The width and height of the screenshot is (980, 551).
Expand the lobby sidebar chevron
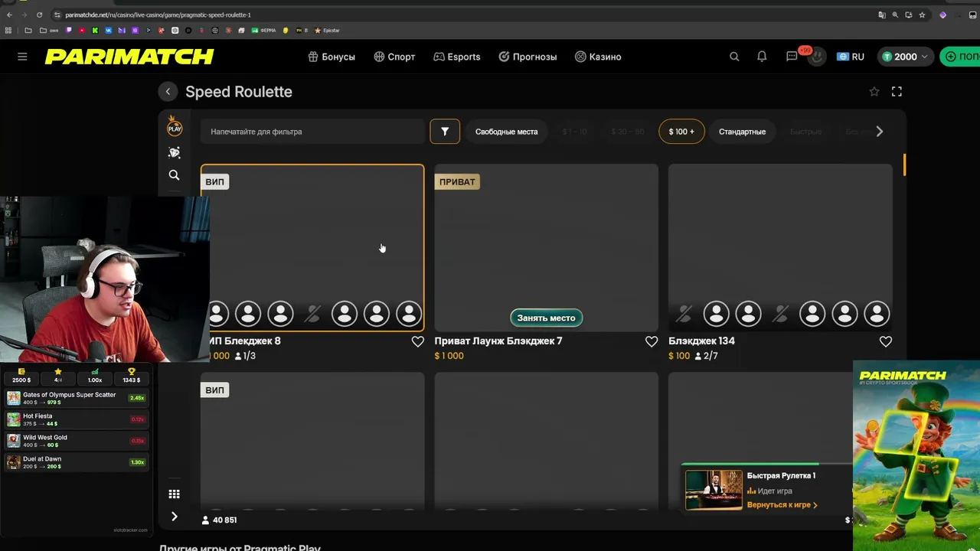(175, 517)
